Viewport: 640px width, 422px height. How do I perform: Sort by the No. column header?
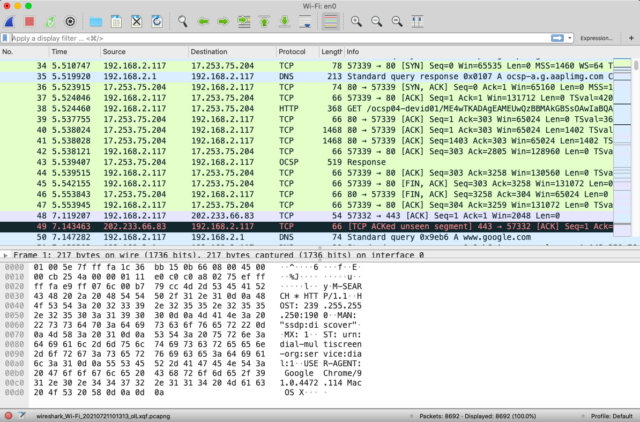24,52
